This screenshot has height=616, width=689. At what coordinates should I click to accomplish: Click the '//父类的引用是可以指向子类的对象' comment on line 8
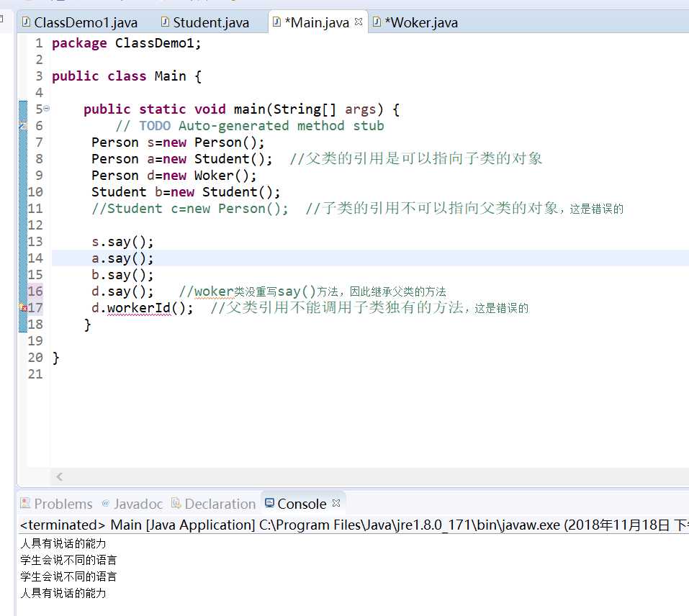tap(416, 158)
